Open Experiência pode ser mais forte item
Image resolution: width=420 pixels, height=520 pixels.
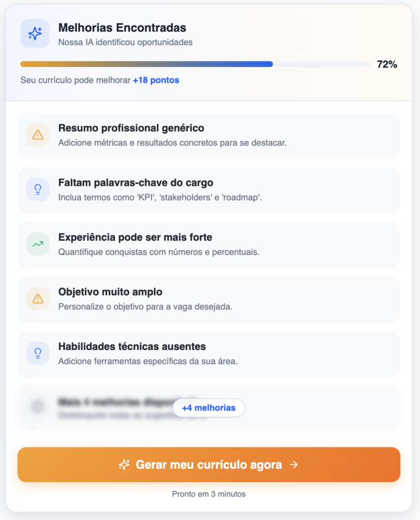click(208, 245)
